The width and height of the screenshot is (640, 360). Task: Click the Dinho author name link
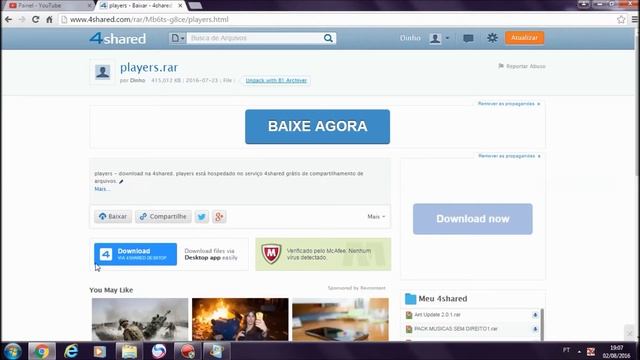[x=138, y=80]
